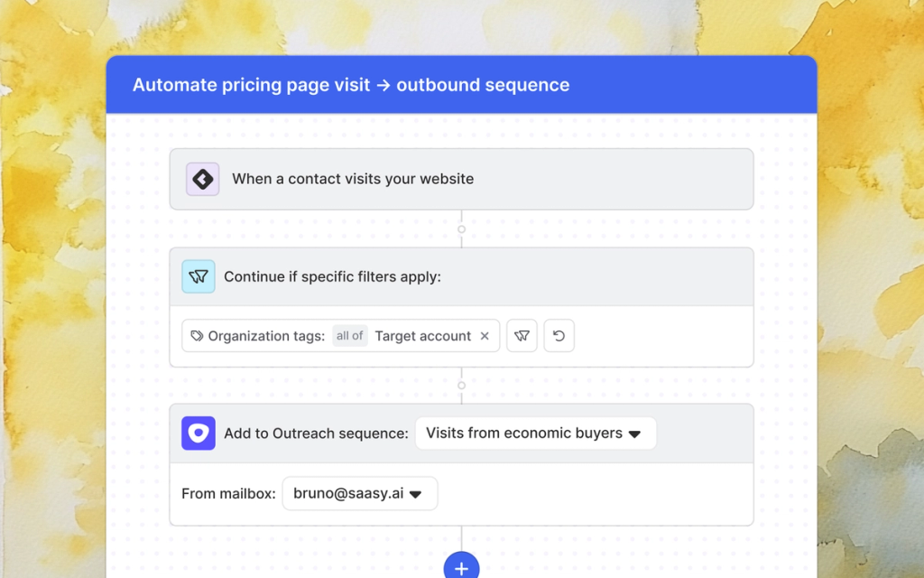
Task: Remove the Target account tag via its X icon
Action: coord(485,335)
